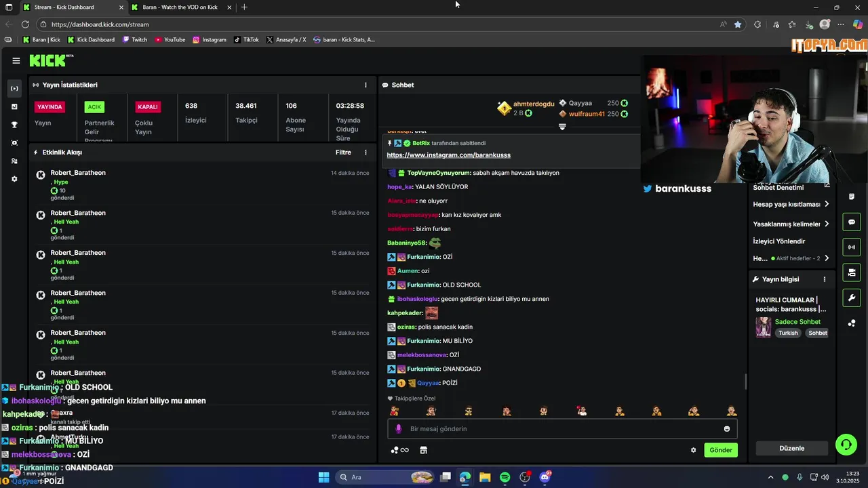Open Instagram bookmark
The width and height of the screenshot is (868, 488).
(210, 40)
